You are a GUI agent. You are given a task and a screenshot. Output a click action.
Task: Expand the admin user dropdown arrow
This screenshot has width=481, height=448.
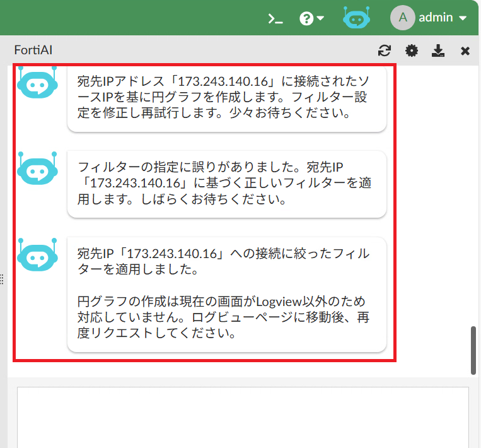pos(463,18)
